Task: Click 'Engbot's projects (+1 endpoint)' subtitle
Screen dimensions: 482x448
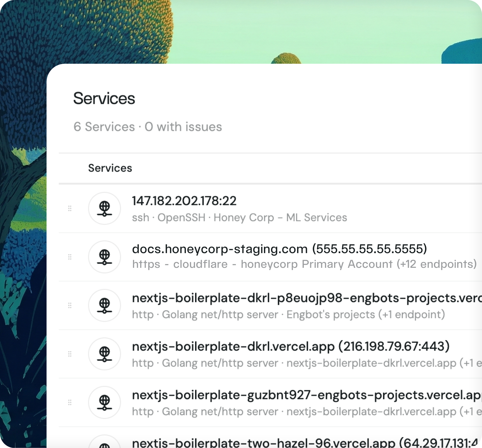Action: tap(366, 314)
